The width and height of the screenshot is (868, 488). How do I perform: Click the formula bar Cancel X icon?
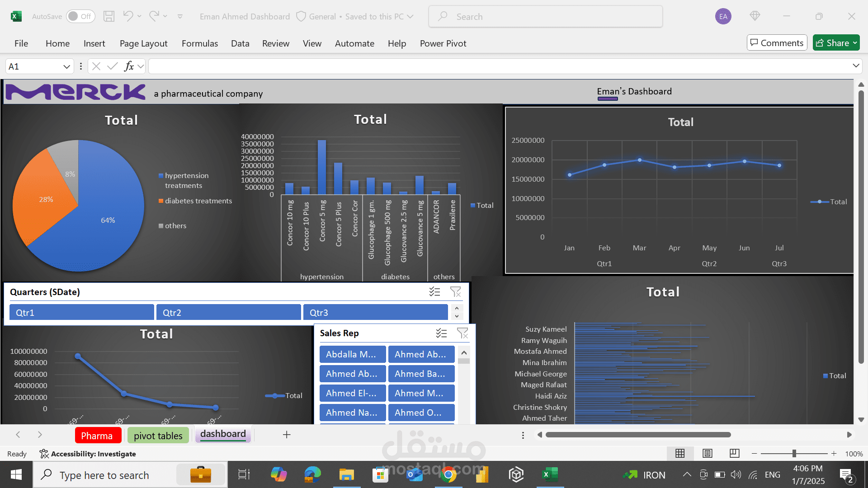(96, 66)
